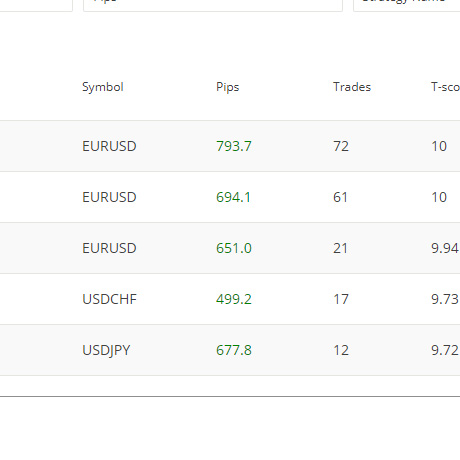Click the 677.8 pips value
This screenshot has width=460, height=460.
coord(234,350)
